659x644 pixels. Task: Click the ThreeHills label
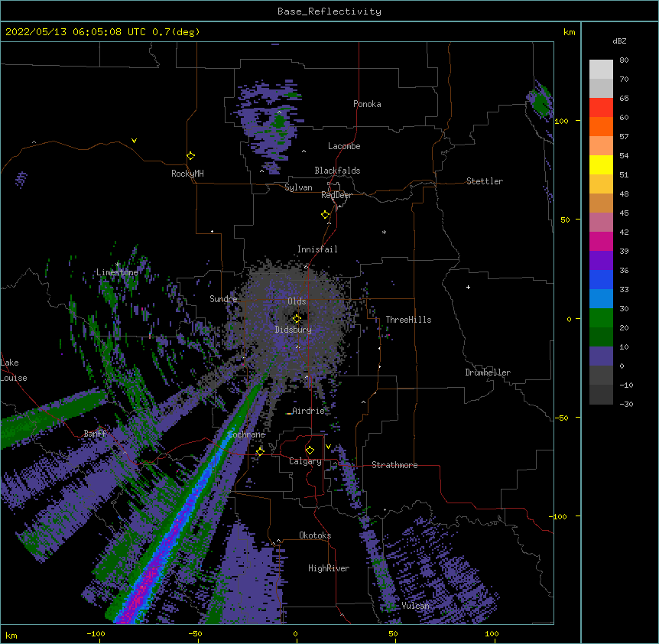click(x=408, y=320)
